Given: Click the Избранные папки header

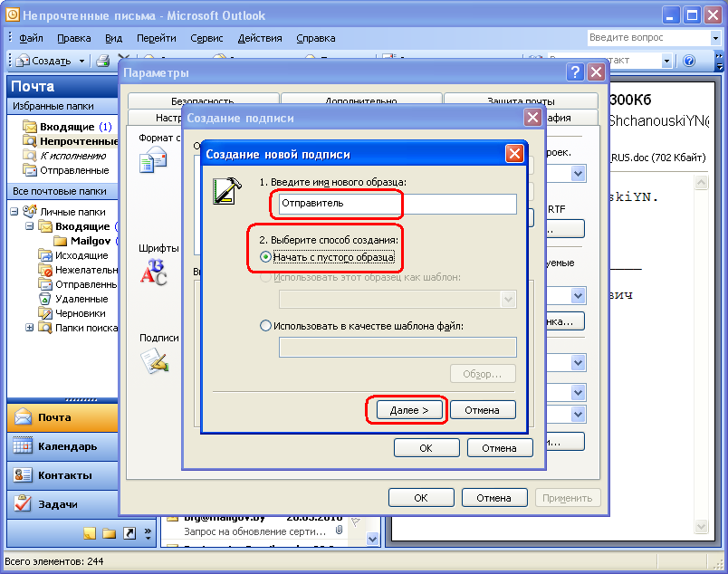Looking at the screenshot, I should tap(62, 106).
